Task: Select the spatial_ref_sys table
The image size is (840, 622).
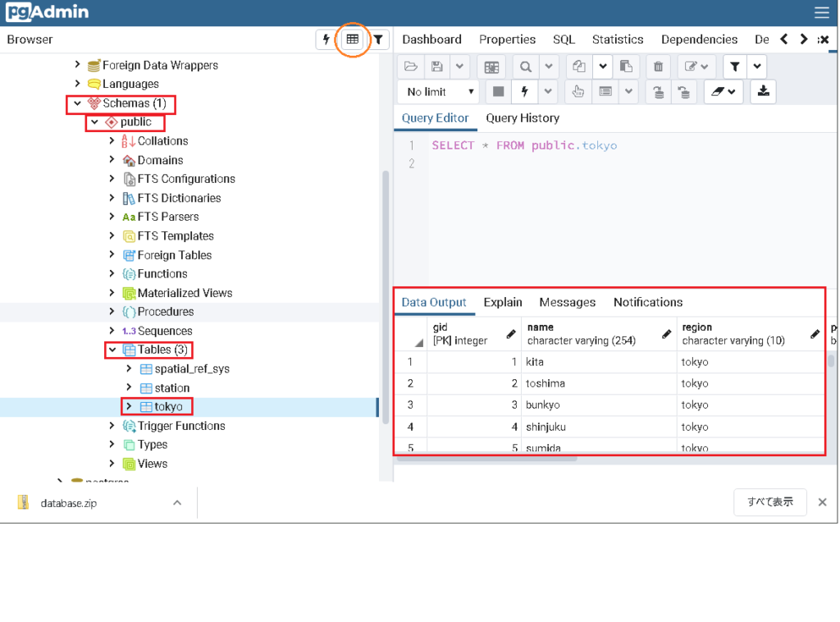Action: coord(191,369)
